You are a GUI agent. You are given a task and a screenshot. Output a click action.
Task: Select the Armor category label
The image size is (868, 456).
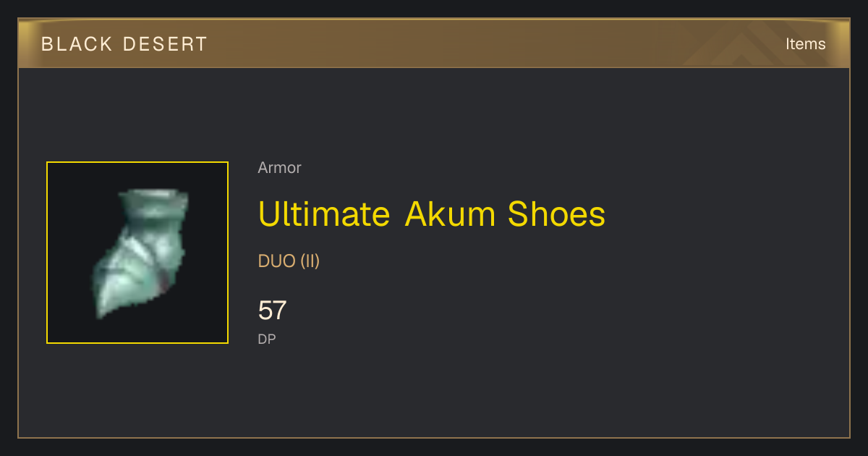click(279, 168)
